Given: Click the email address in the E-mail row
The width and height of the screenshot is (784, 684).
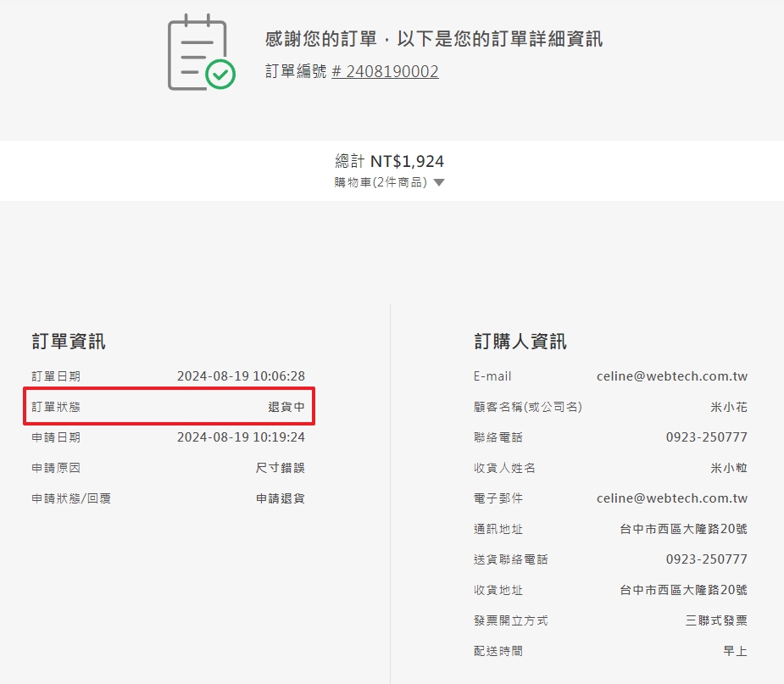Looking at the screenshot, I should click(x=672, y=376).
